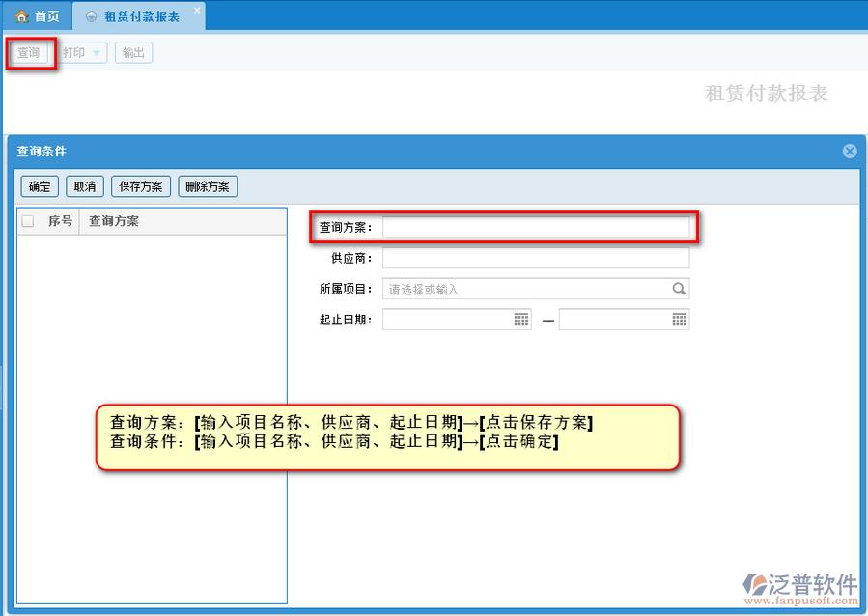
Task: Close the 租赁付款报表 tab
Action: 197,10
